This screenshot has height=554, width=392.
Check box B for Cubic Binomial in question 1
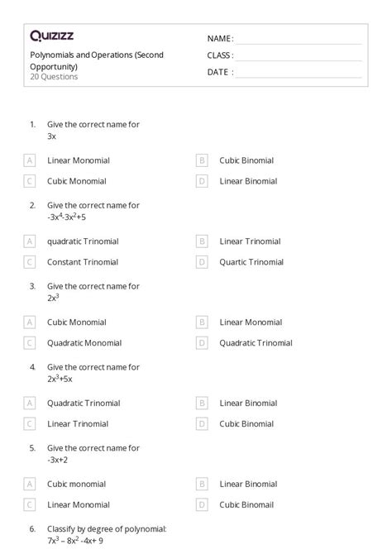202,160
